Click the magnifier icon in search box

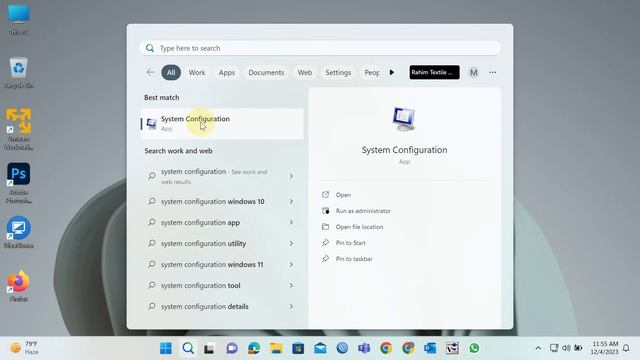click(150, 48)
